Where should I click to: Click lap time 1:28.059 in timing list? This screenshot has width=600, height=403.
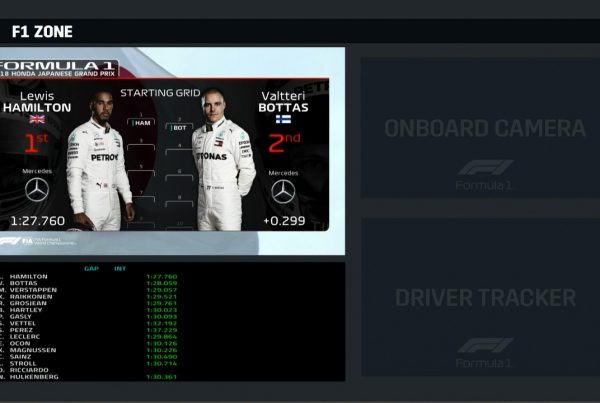tap(162, 283)
